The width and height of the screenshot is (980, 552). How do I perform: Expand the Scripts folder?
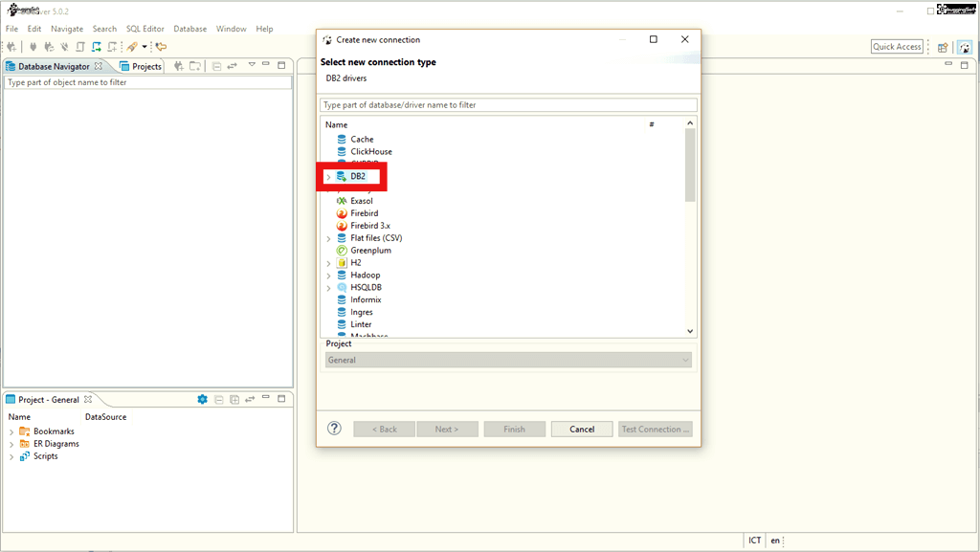(11, 457)
